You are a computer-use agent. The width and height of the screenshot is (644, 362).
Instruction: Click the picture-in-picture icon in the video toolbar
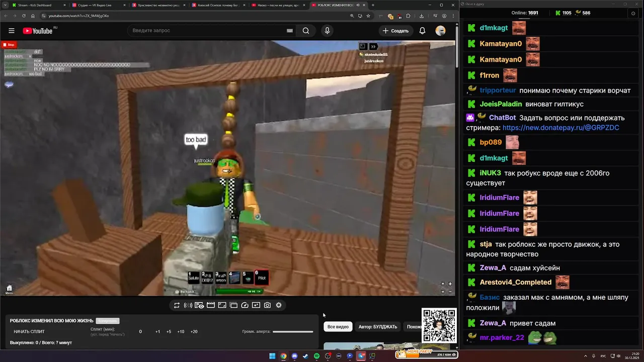222,305
